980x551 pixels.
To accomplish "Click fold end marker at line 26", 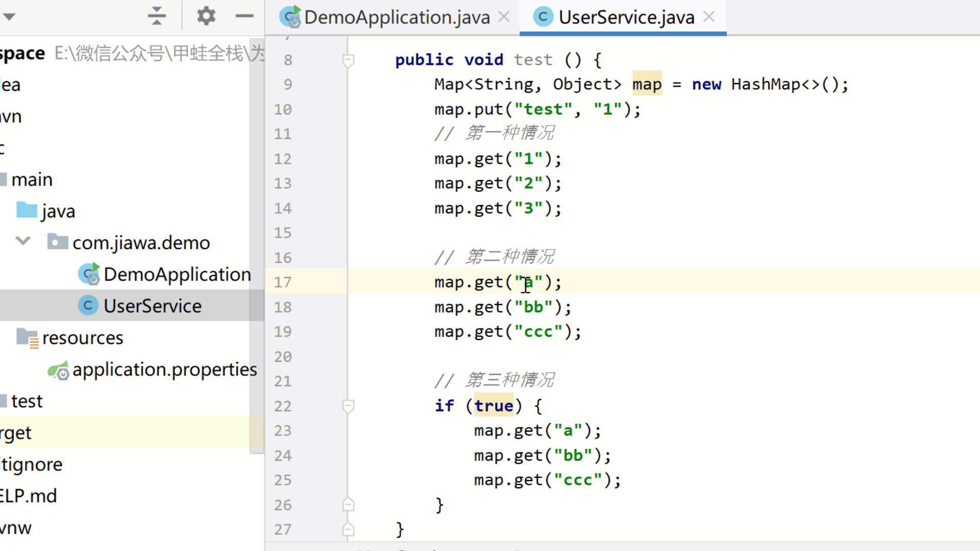I will 348,505.
